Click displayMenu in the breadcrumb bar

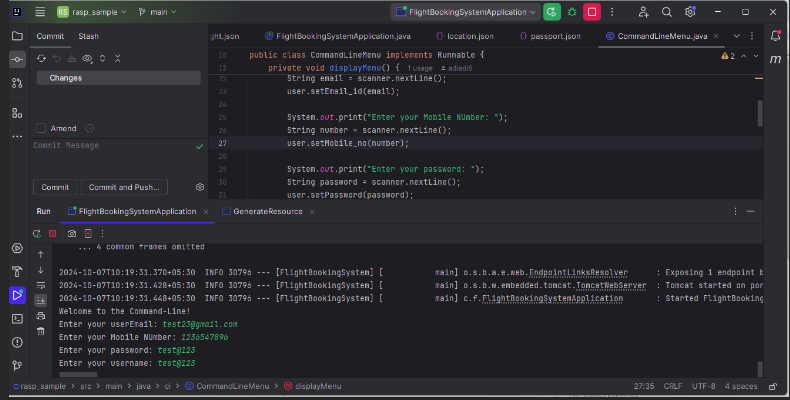pos(312,386)
